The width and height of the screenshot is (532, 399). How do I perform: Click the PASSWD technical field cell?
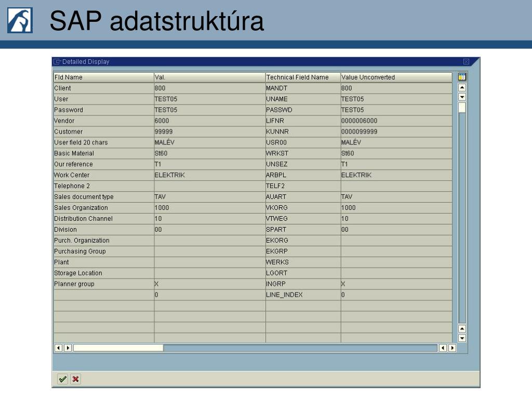(x=303, y=110)
